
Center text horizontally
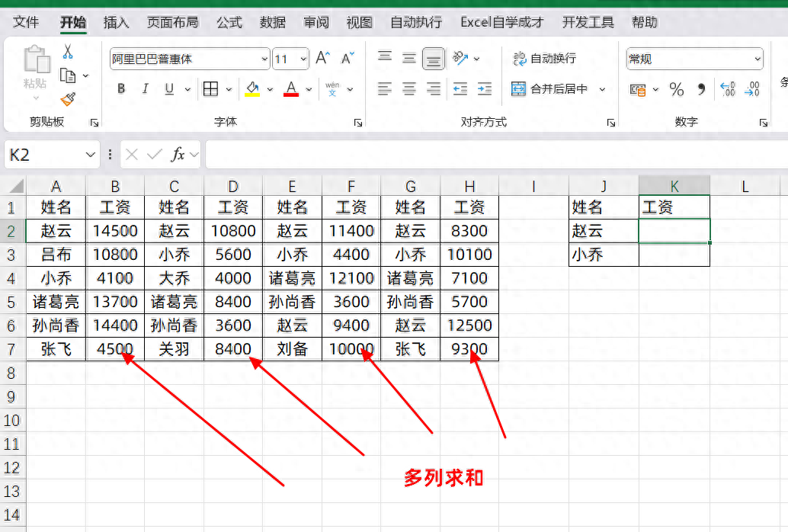[x=409, y=89]
